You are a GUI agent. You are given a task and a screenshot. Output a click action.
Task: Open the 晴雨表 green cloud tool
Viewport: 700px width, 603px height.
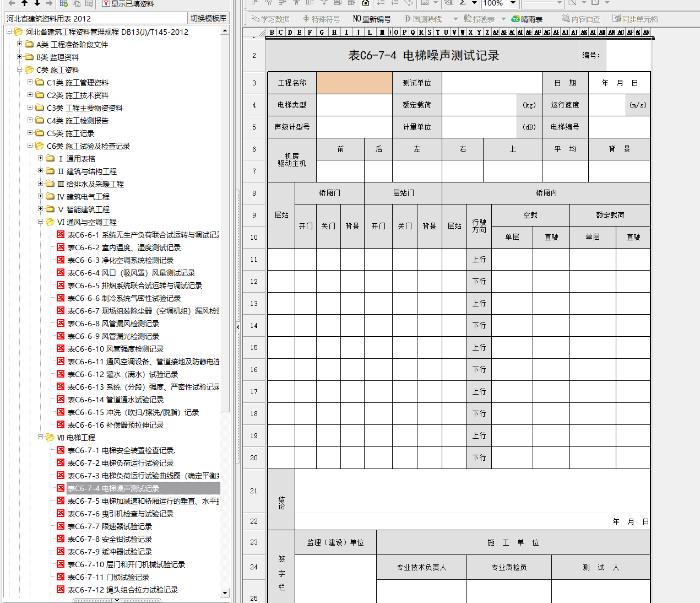point(527,19)
